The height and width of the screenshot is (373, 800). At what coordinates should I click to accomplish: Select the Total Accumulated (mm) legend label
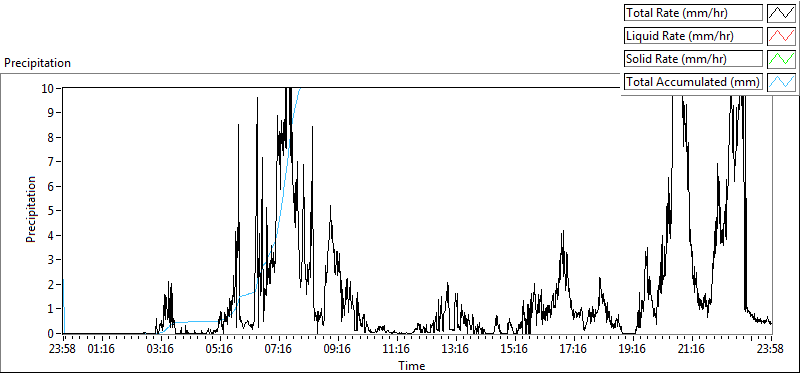[x=693, y=82]
